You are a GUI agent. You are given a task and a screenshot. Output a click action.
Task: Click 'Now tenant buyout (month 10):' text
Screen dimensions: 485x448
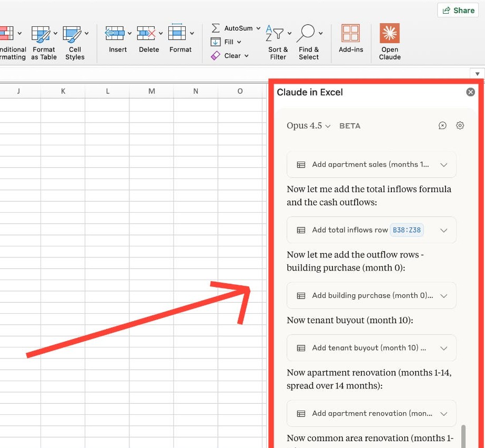click(x=350, y=320)
